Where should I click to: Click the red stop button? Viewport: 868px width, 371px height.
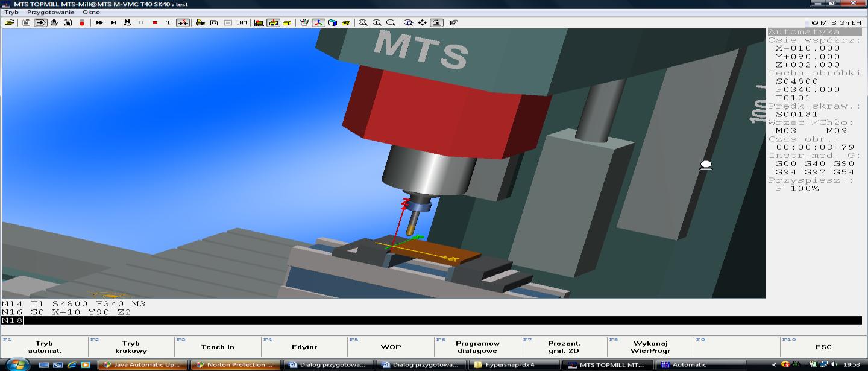(155, 22)
